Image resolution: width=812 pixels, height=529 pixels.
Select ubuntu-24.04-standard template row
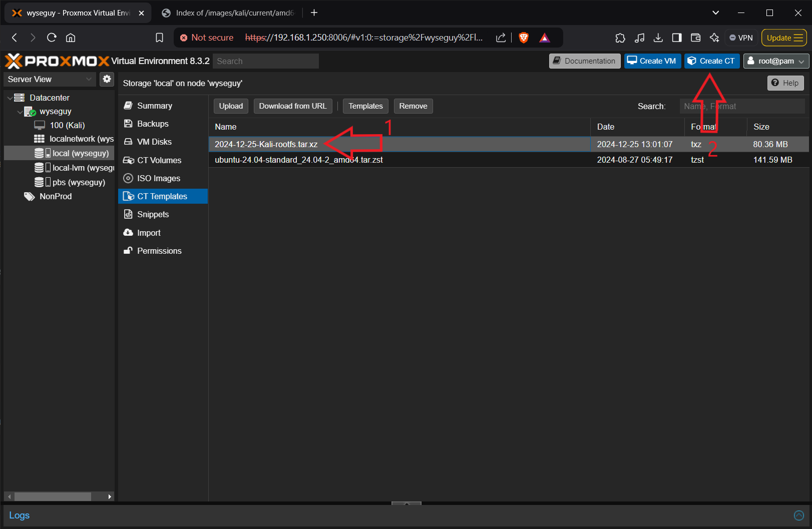pyautogui.click(x=509, y=160)
